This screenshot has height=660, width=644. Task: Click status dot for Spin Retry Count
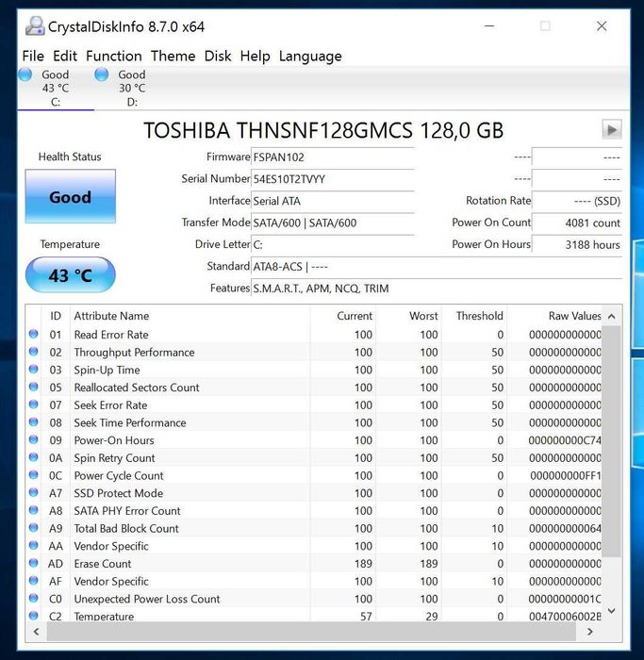pyautogui.click(x=34, y=457)
